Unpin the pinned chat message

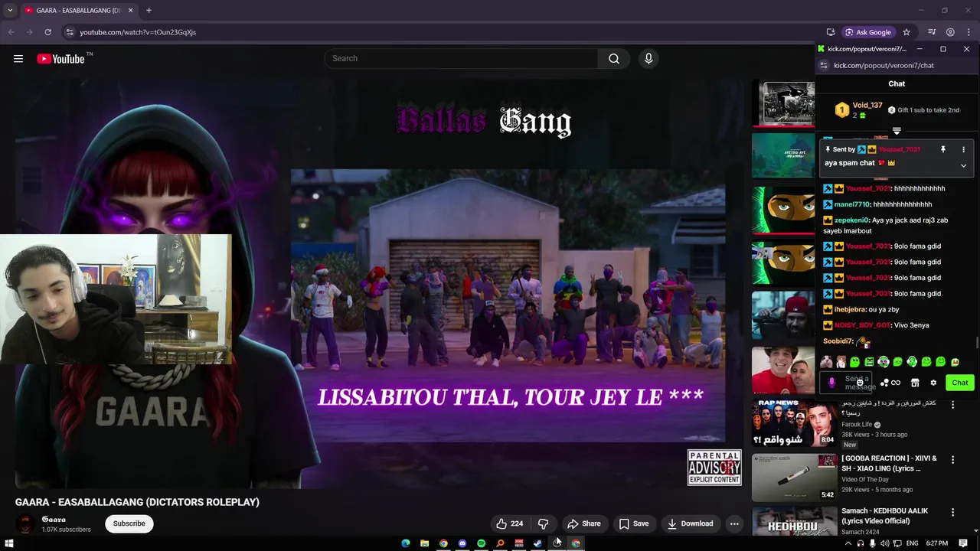pyautogui.click(x=943, y=149)
